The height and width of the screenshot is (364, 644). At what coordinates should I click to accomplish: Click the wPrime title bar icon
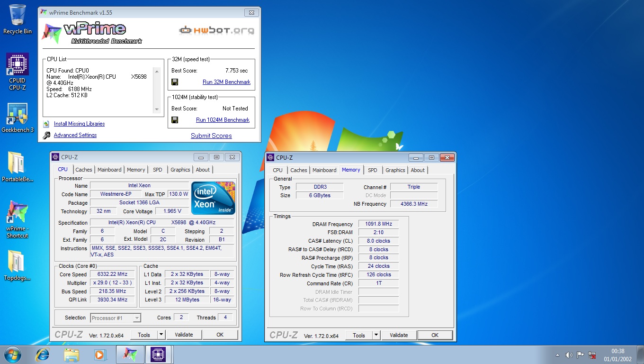44,12
